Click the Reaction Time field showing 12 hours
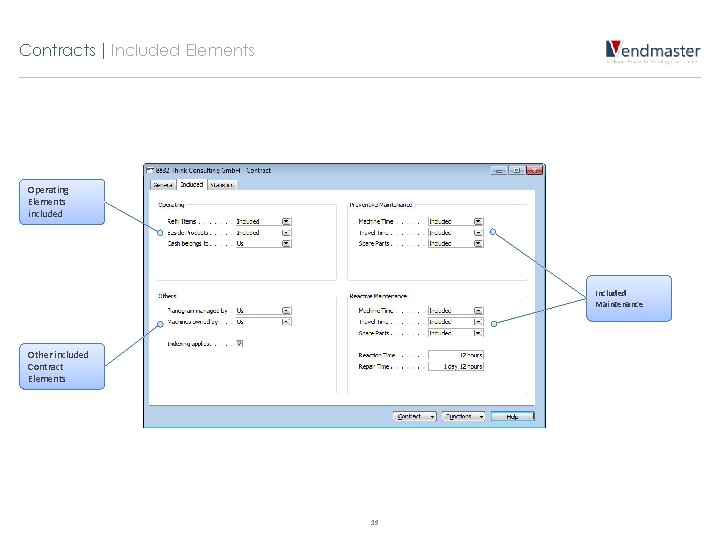The image size is (720, 540). (x=456, y=355)
